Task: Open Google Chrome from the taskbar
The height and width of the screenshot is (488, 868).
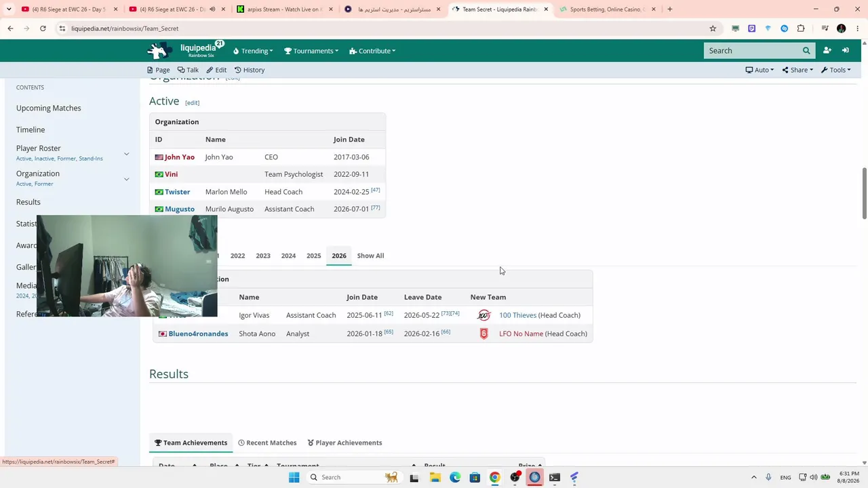Action: (495, 477)
